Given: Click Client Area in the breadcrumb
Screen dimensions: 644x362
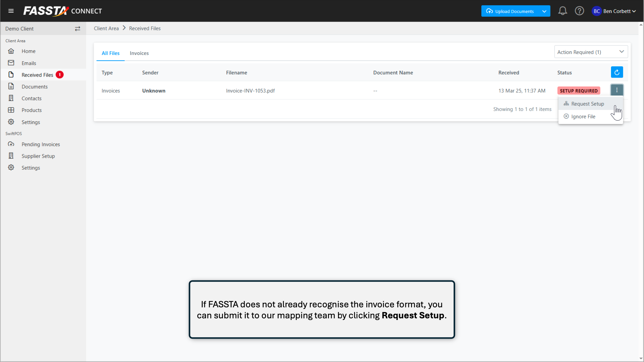Looking at the screenshot, I should pyautogui.click(x=106, y=28).
